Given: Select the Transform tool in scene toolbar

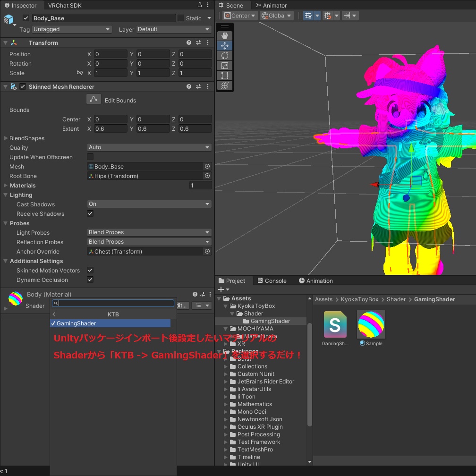Looking at the screenshot, I should click(225, 85).
